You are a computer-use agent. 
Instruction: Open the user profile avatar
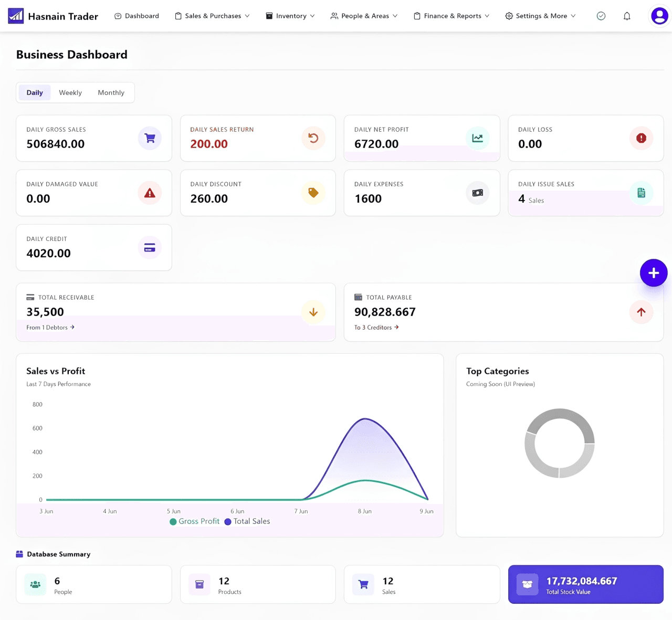point(659,16)
